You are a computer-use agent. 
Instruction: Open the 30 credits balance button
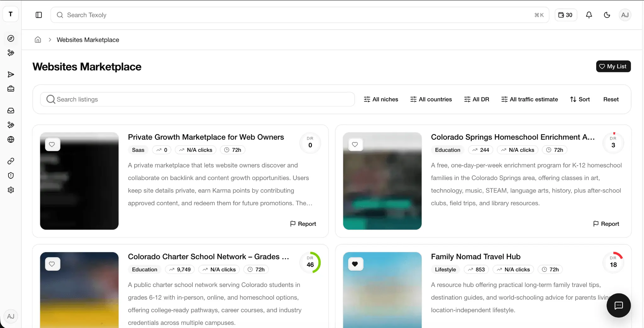(565, 15)
